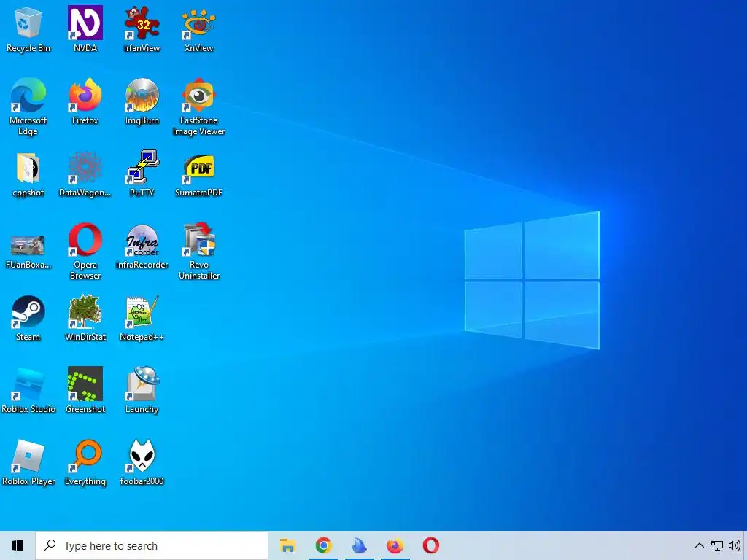Open the volume speaker tray icon
Image resolution: width=747 pixels, height=560 pixels.
click(x=734, y=545)
